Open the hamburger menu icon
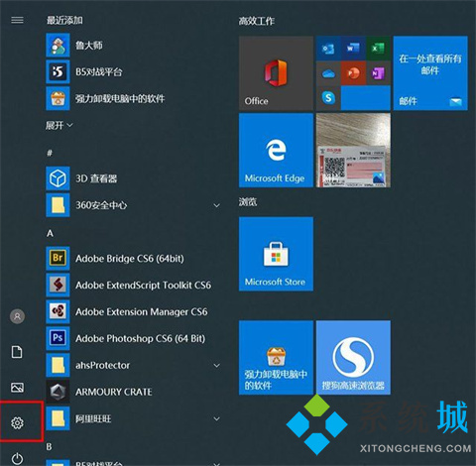Image resolution: width=476 pixels, height=466 pixels. [x=17, y=20]
